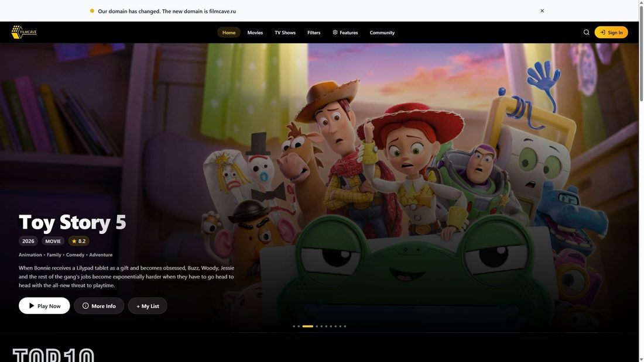The height and width of the screenshot is (362, 644).
Task: Open the Movies menu item
Action: coord(255,32)
